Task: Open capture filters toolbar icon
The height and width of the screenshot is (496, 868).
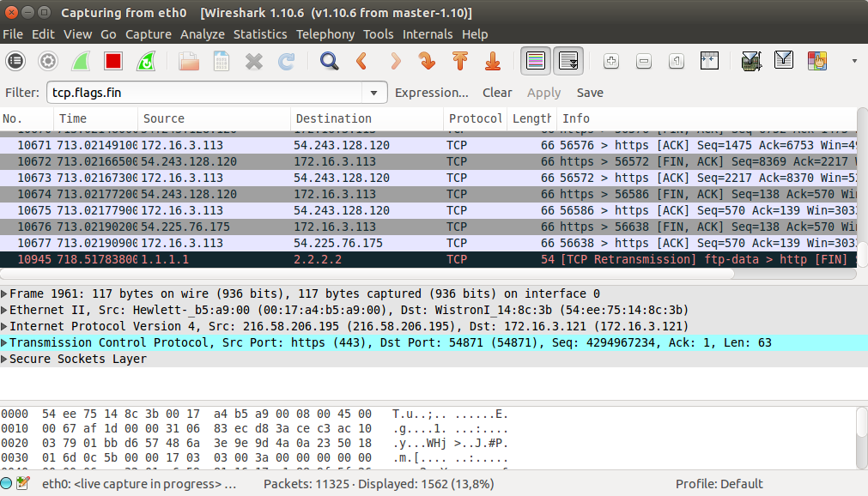Action: pyautogui.click(x=751, y=61)
